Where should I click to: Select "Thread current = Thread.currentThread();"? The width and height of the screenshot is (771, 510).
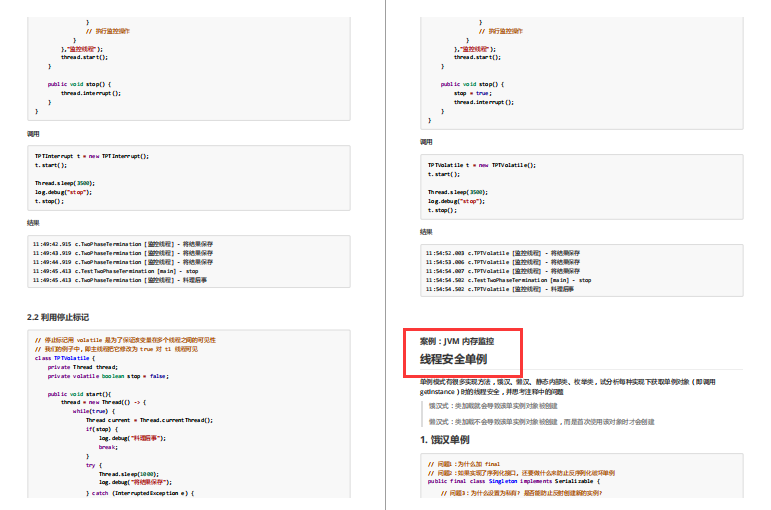[x=149, y=420]
